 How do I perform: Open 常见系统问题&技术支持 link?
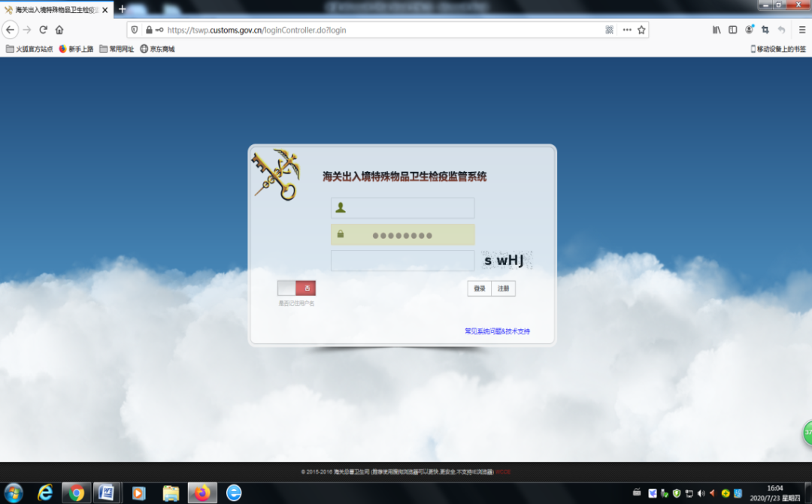click(497, 331)
